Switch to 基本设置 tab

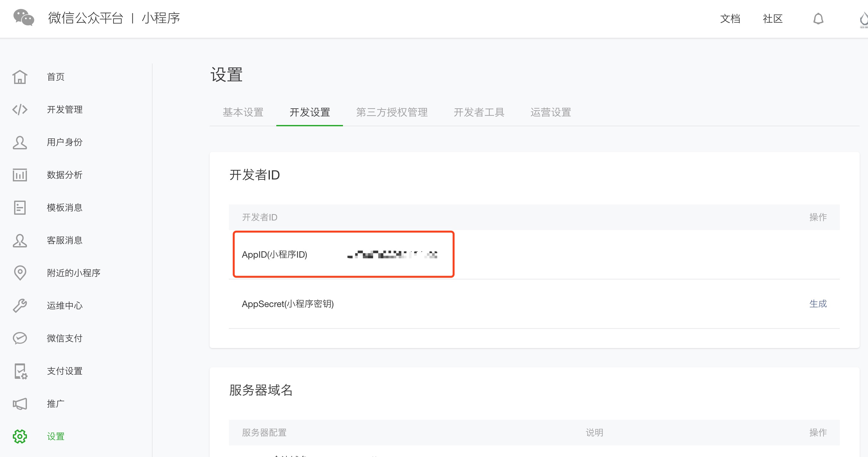click(243, 112)
